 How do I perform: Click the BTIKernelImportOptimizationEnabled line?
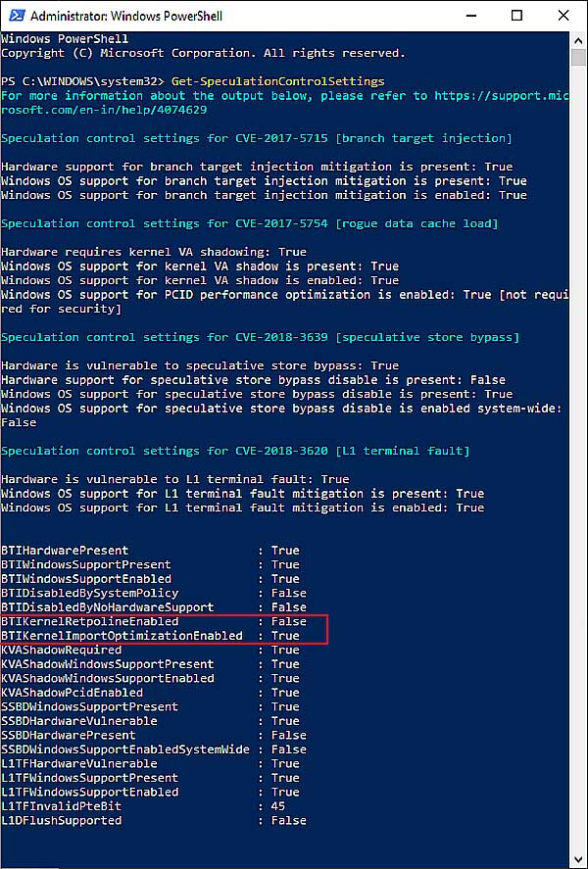click(150, 636)
